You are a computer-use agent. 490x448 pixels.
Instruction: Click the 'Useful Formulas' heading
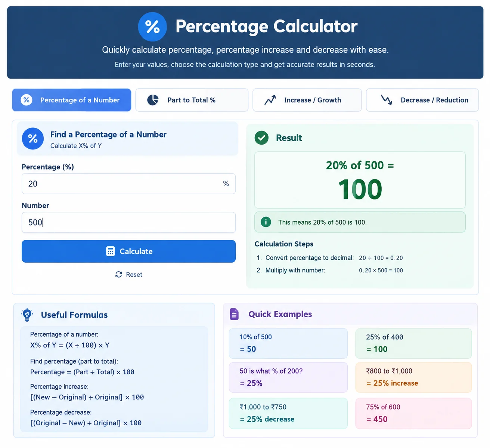coord(74,315)
